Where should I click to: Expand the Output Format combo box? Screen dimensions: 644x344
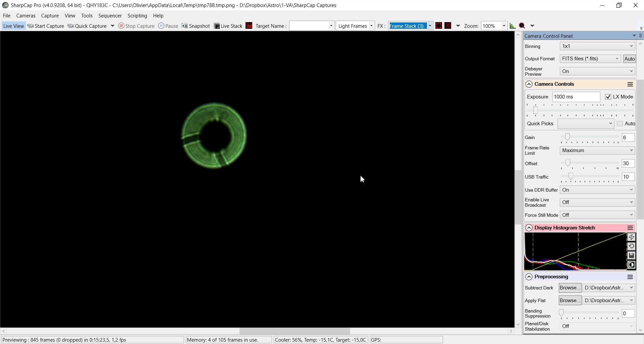590,59
